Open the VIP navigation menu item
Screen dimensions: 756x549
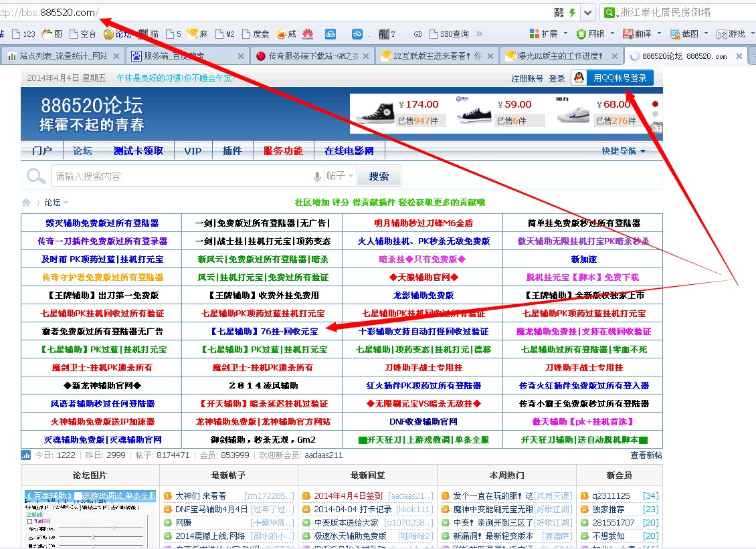193,151
